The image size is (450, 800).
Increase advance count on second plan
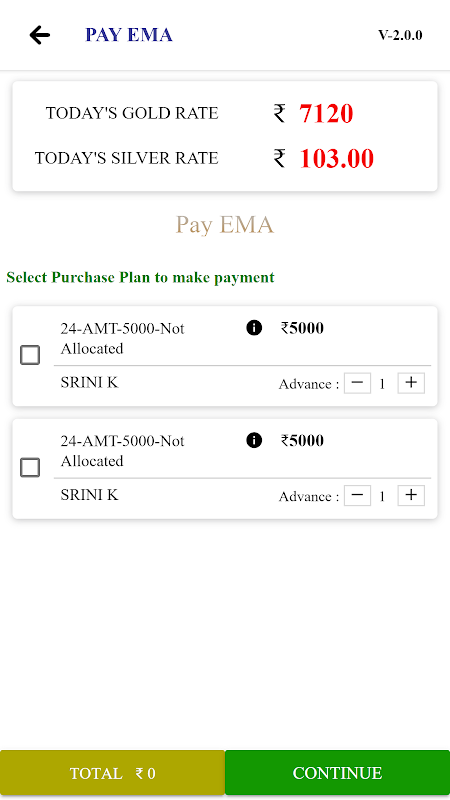411,495
